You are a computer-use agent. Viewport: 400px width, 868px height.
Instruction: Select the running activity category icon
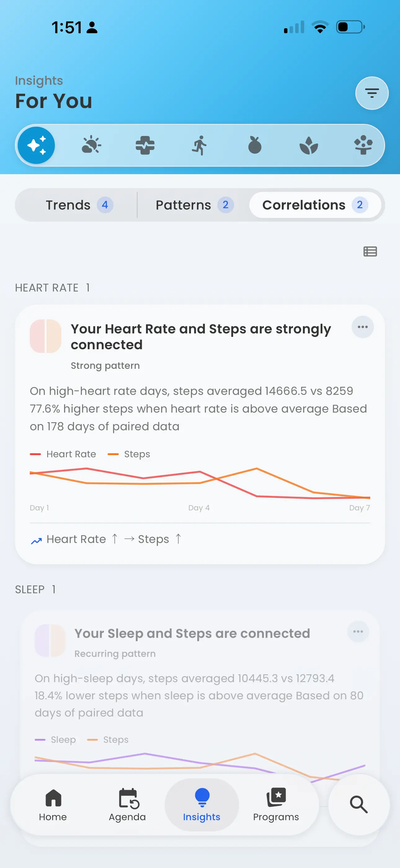point(200,145)
